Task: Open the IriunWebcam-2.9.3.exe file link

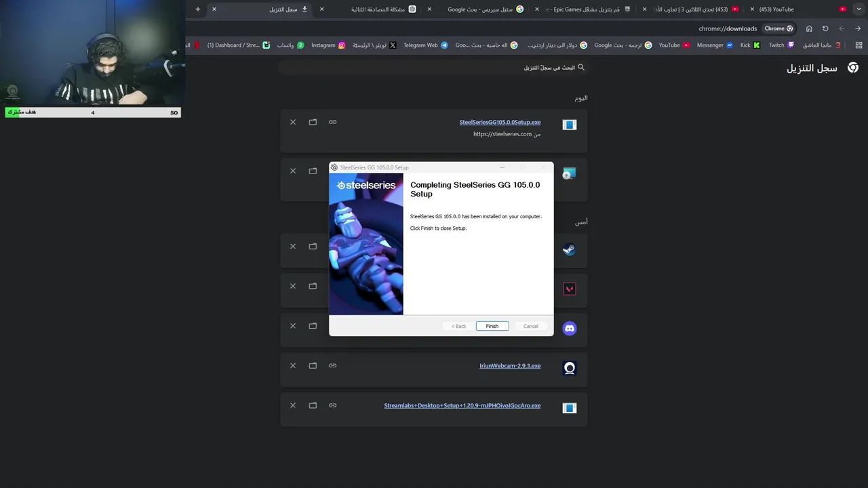Action: 510,366
